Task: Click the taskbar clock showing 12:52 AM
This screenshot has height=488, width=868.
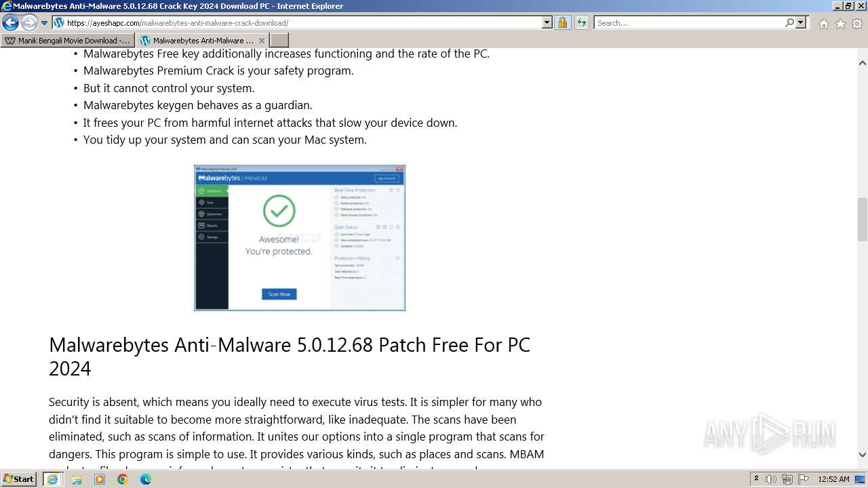Action: pyautogui.click(x=833, y=479)
